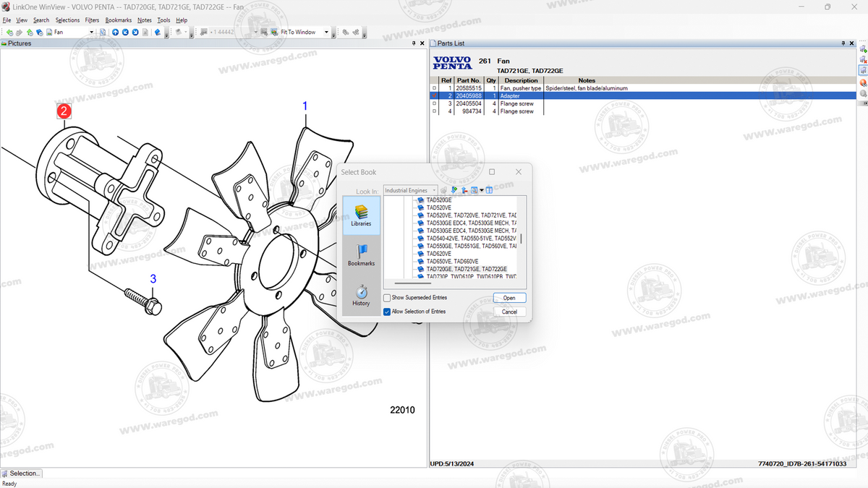
Task: Click the page icon after the Fan dropdown
Action: pos(103,32)
